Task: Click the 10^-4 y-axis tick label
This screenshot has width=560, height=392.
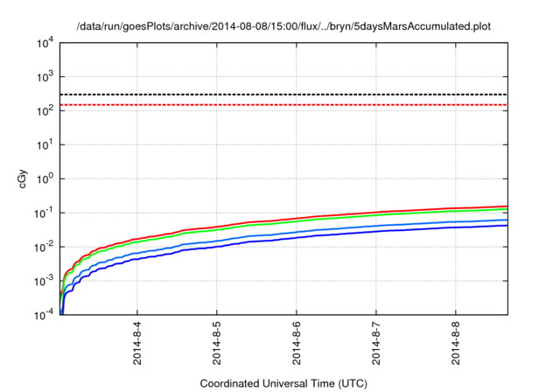Action: 43,314
